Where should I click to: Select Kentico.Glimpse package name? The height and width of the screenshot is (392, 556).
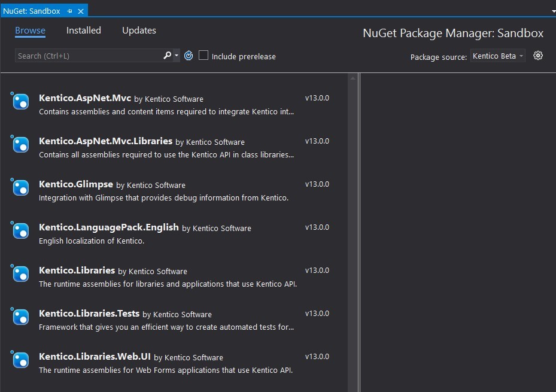click(76, 184)
